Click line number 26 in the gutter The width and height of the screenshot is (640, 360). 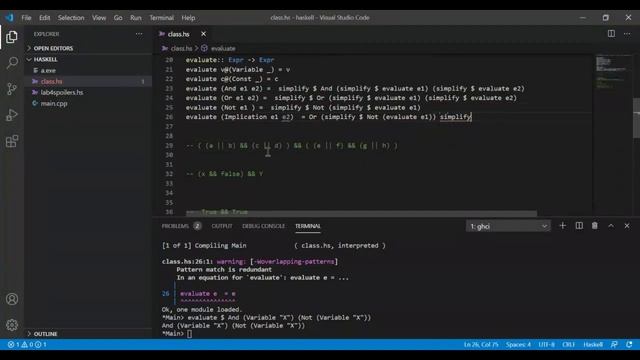(169, 117)
